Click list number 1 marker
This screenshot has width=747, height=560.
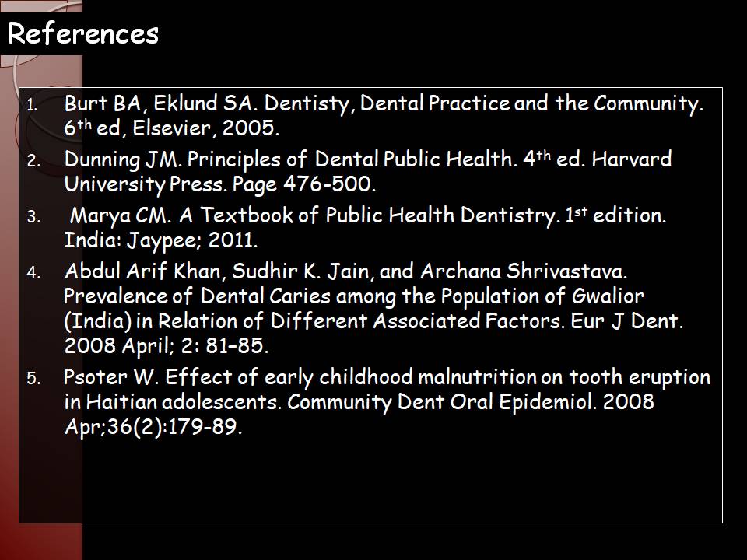tap(32, 105)
